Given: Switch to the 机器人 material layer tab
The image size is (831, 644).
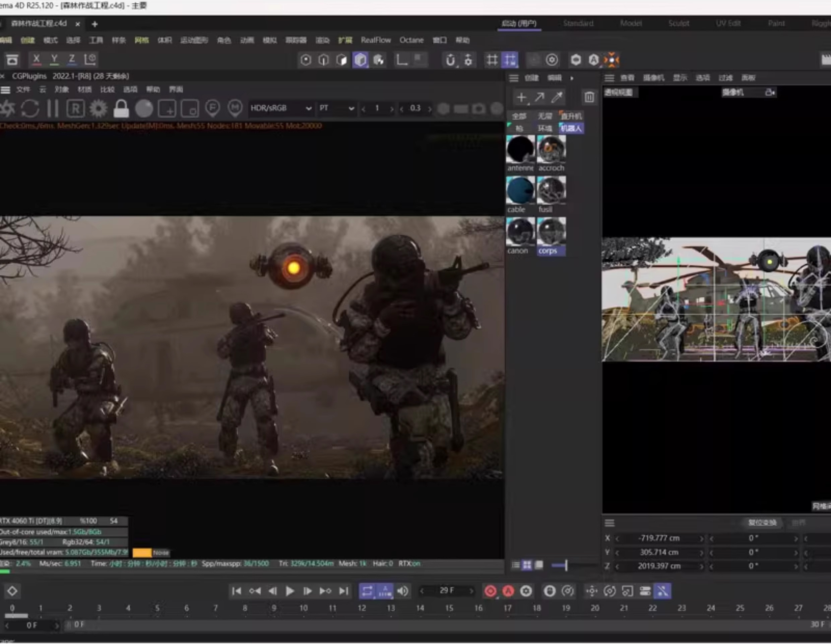Looking at the screenshot, I should (571, 128).
